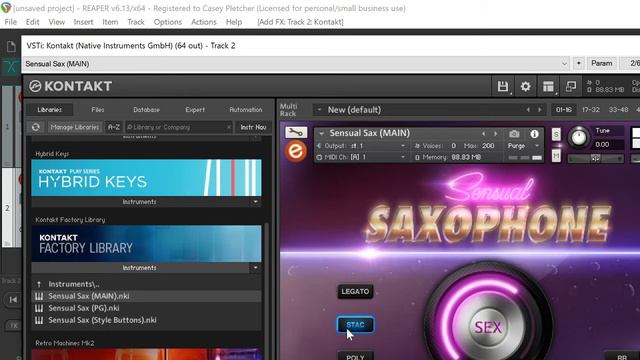Viewport: 640px width, 360px height.
Task: Switch to Automation tab
Action: coord(246,110)
